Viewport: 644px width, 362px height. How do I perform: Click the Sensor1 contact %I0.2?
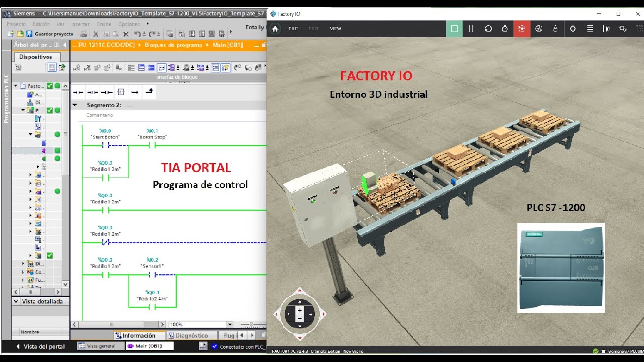click(152, 275)
